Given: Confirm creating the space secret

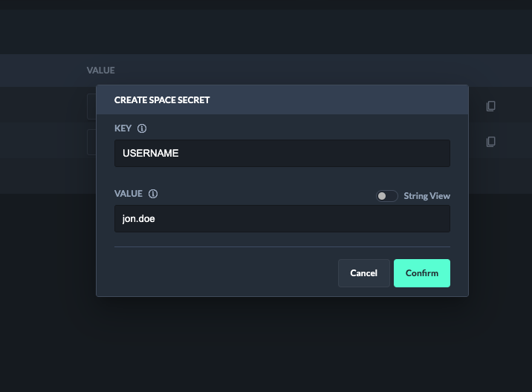Looking at the screenshot, I should coord(421,272).
